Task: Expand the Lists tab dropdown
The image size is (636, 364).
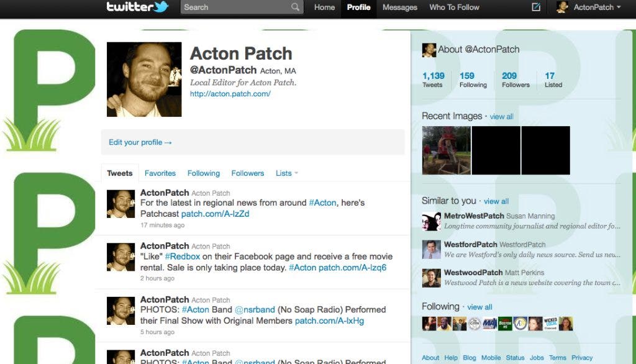Action: (296, 173)
